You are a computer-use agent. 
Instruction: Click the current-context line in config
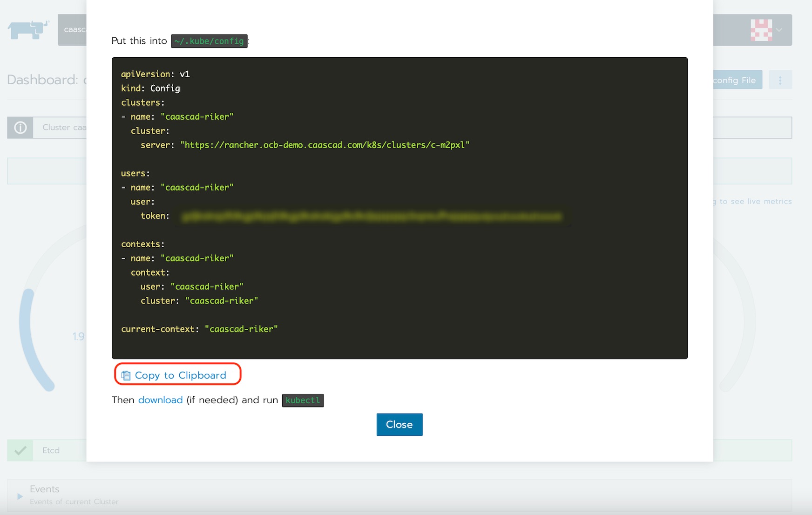[x=199, y=329]
